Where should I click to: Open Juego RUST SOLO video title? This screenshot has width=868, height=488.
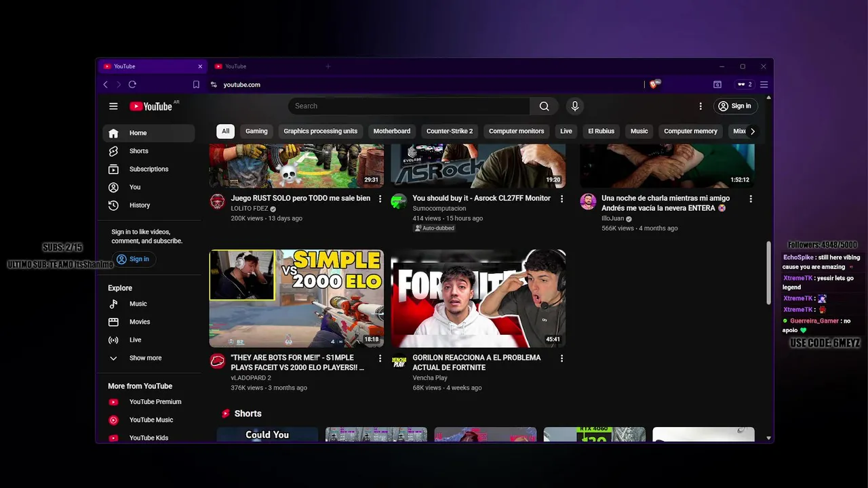[300, 199]
